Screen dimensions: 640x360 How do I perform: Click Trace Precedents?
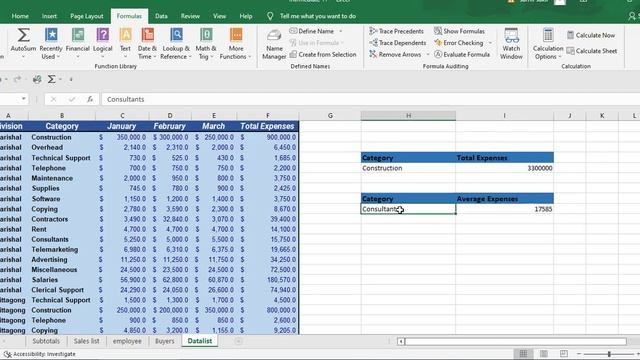coord(396,31)
